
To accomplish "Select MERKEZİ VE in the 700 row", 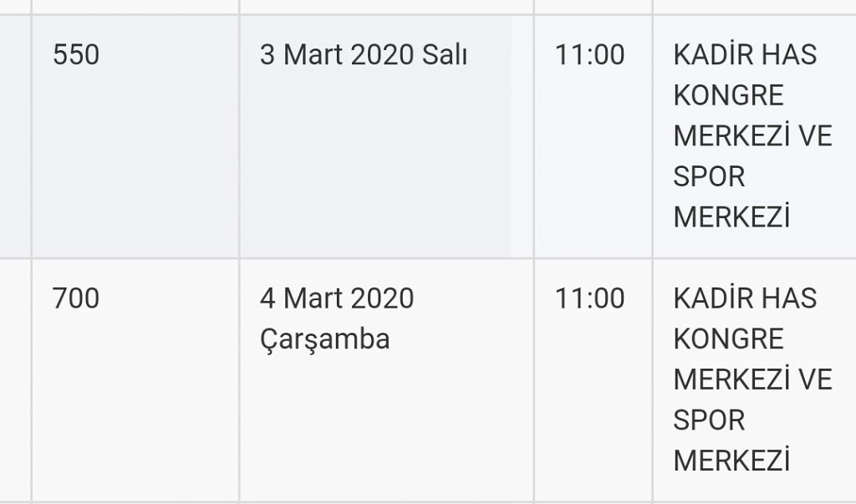I will tap(752, 379).
